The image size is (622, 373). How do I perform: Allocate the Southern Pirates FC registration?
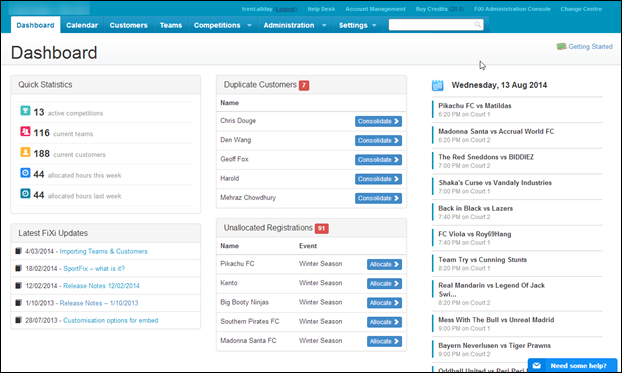click(x=384, y=322)
